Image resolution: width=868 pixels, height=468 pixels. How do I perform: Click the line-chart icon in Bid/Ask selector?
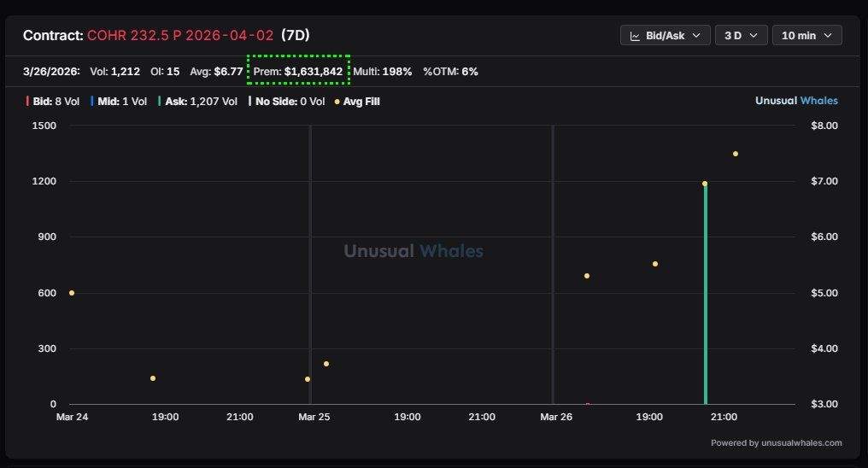[635, 36]
